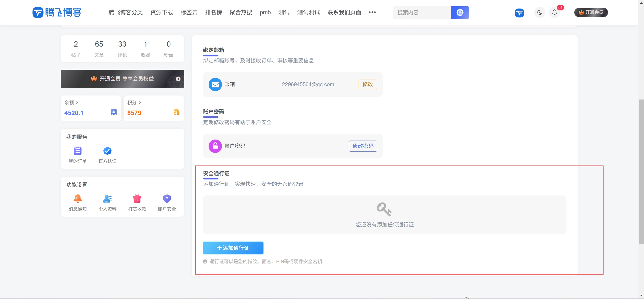Click the 腾飞博客 site logo
The width and height of the screenshot is (644, 299).
56,12
